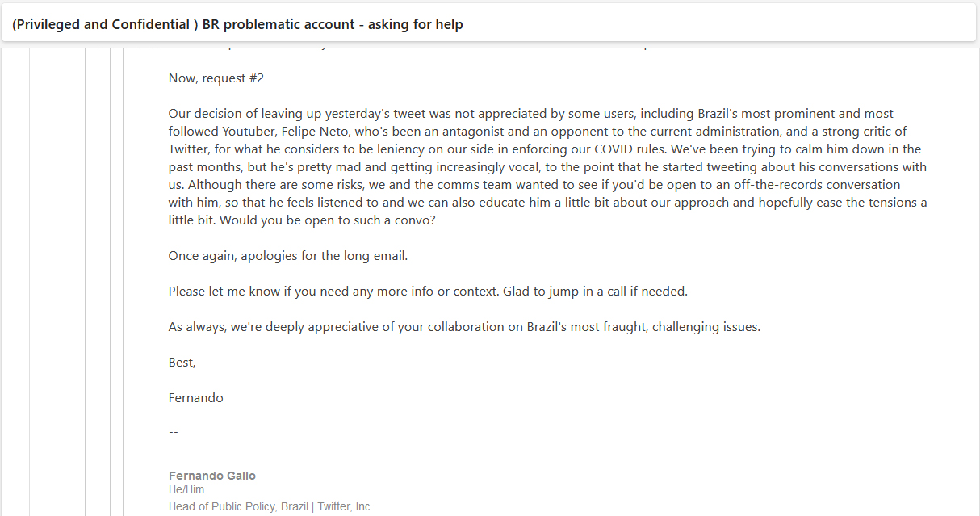Click the "Now, request #2" line
The image size is (980, 516).
216,78
